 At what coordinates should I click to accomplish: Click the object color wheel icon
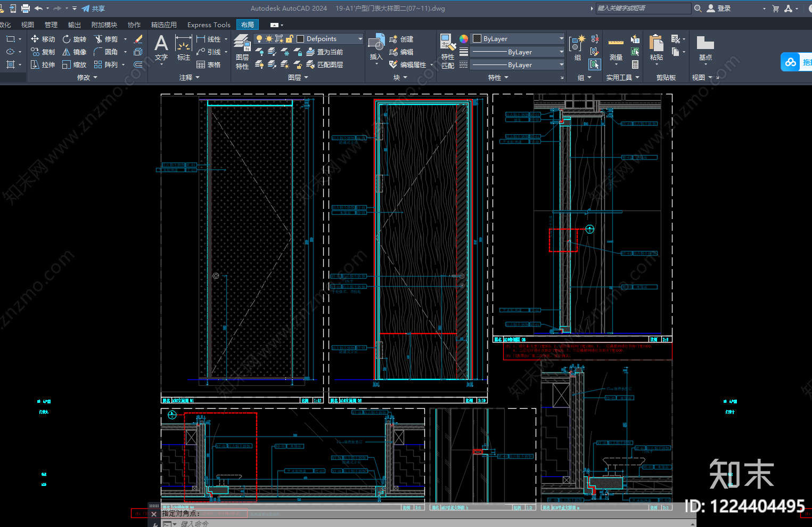[x=464, y=39]
